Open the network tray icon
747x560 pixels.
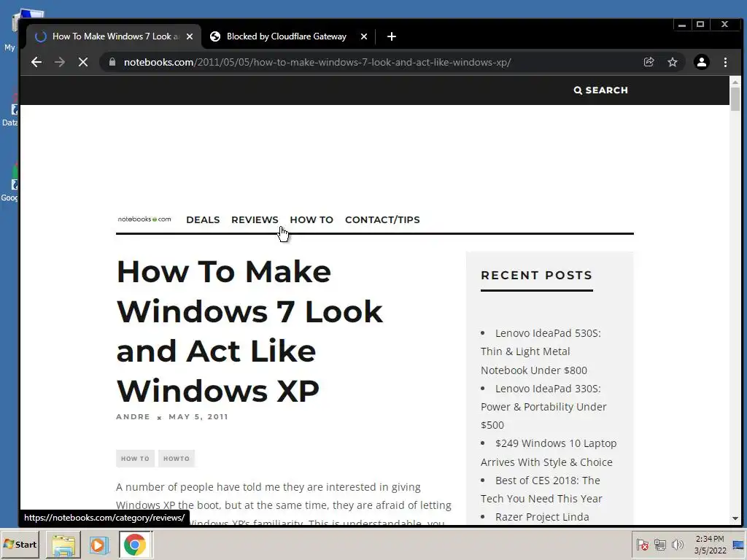coord(659,545)
